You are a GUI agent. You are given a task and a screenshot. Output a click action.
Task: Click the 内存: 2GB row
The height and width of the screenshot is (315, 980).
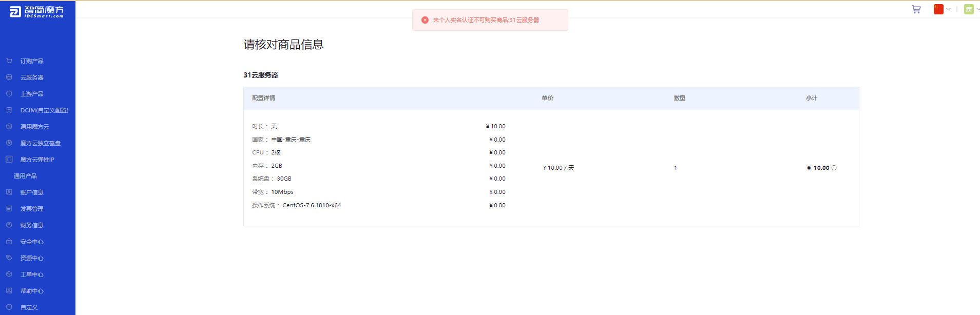[379, 166]
